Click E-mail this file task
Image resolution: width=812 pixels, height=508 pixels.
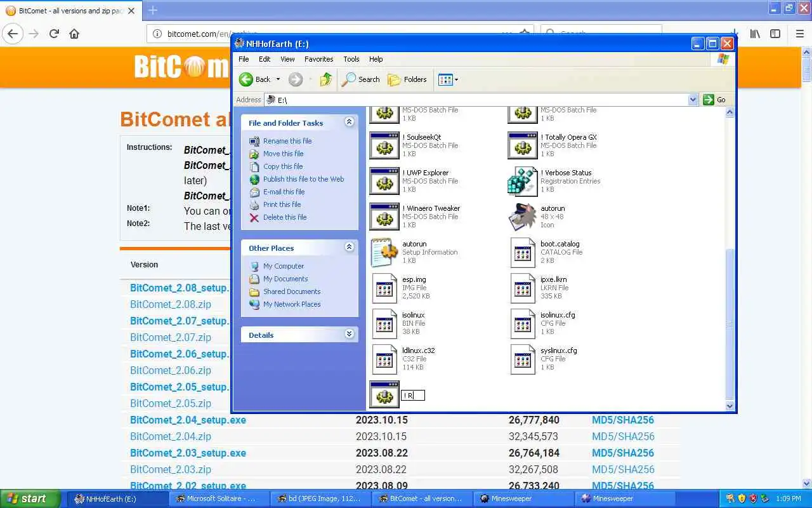coord(284,192)
